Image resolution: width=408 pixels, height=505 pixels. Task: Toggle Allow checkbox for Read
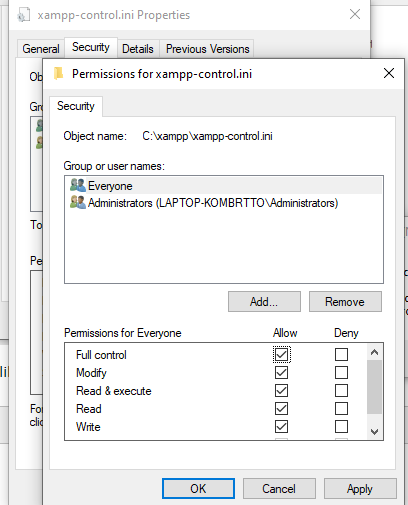pyautogui.click(x=282, y=408)
